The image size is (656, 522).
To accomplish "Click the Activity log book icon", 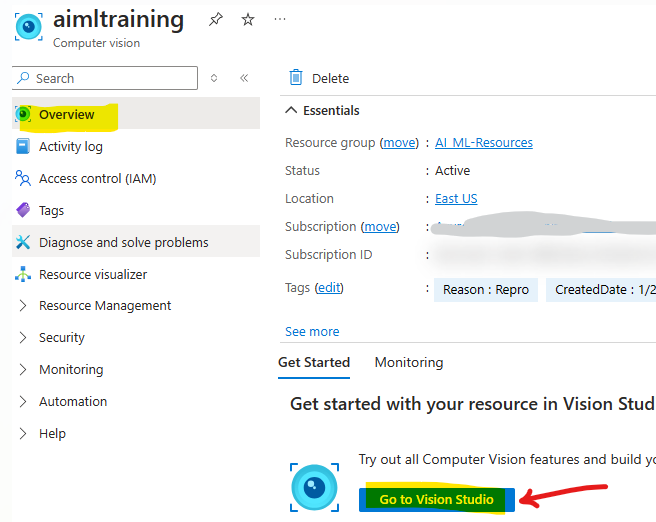I will (x=23, y=146).
